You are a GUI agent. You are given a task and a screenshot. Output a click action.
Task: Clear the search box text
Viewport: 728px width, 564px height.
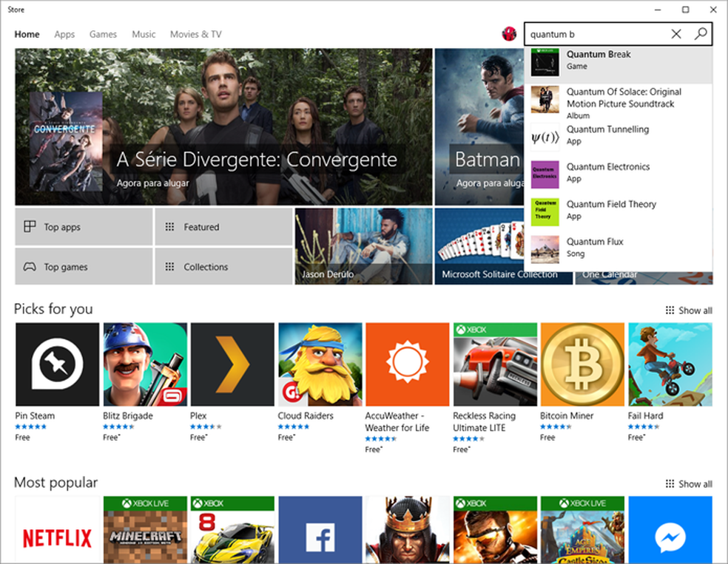pos(676,34)
